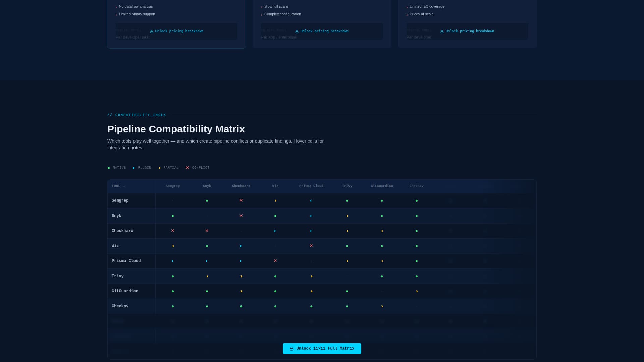Select the Checkov row label
Viewport: 644px width, 362px height.
(x=120, y=306)
